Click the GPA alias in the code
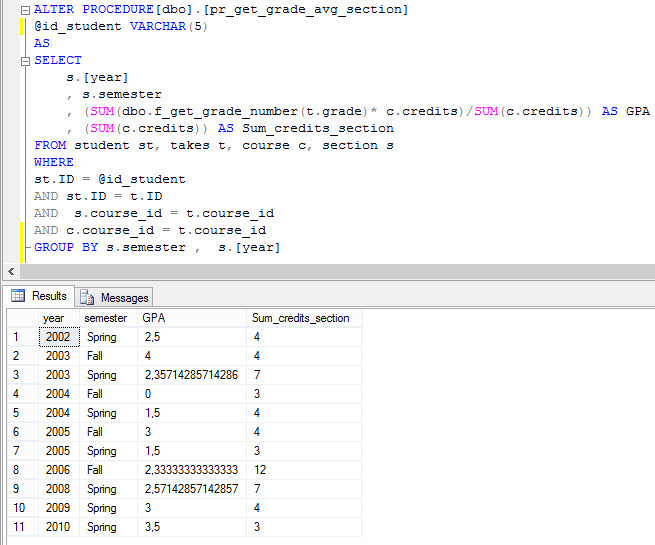This screenshot has height=545, width=655. click(637, 112)
